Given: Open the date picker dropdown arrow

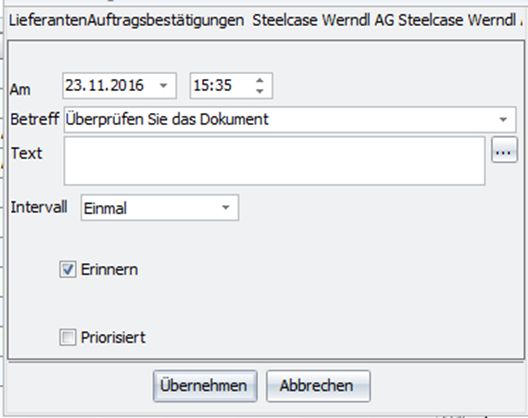Looking at the screenshot, I should click(x=163, y=86).
